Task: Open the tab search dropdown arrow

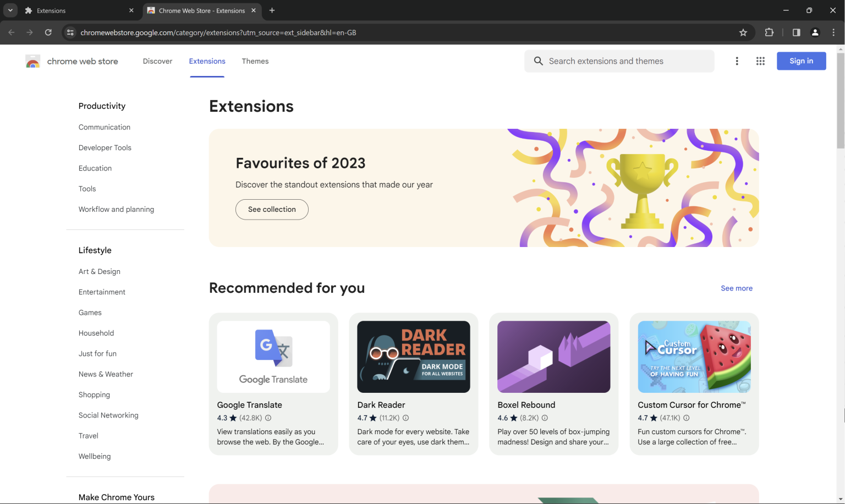Action: point(10,10)
